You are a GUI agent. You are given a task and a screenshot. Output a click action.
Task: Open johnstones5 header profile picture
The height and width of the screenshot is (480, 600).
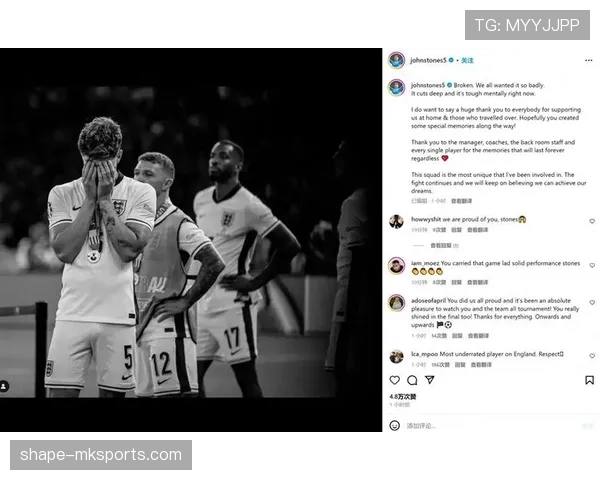396,60
